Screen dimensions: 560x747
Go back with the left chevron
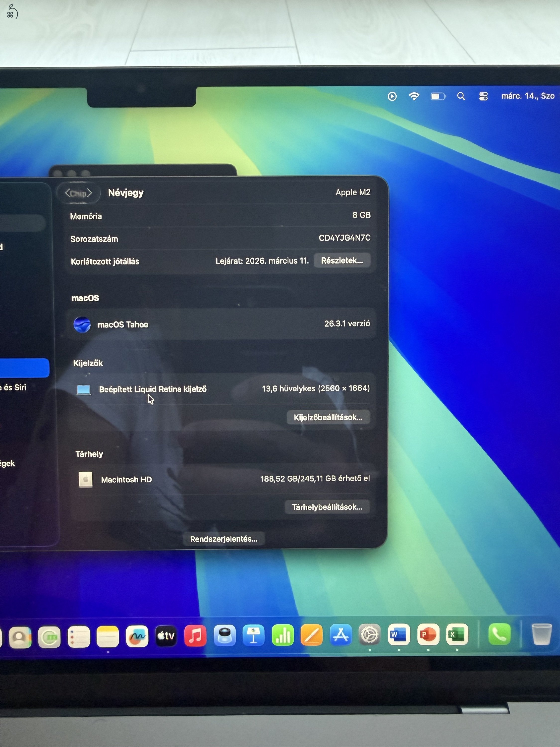click(67, 193)
